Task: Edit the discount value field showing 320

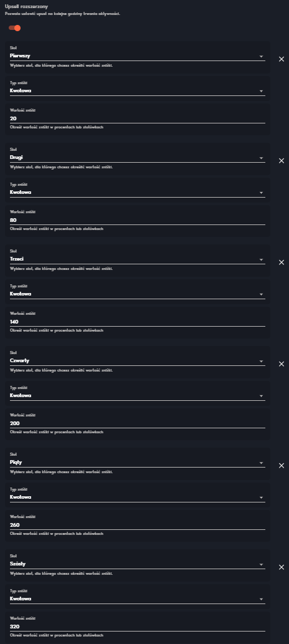Action: click(x=138, y=627)
